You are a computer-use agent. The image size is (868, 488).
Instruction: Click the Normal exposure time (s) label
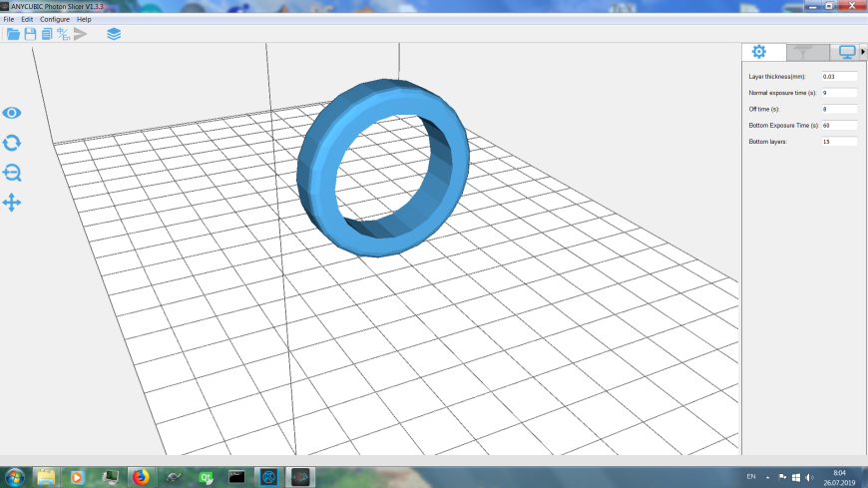[x=782, y=93]
